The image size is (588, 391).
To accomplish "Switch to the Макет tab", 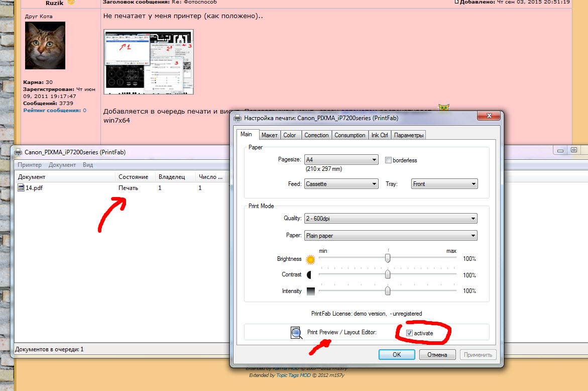I will click(x=269, y=135).
